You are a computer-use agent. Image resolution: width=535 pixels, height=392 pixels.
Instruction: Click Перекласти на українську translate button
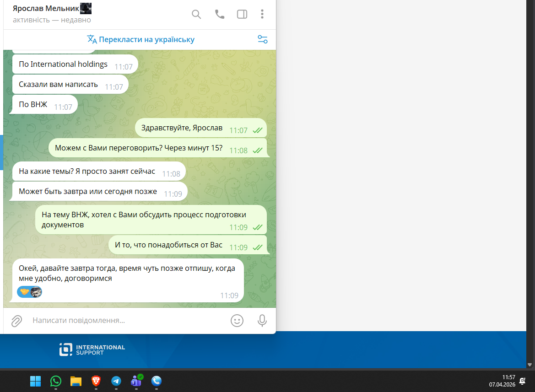(x=141, y=39)
